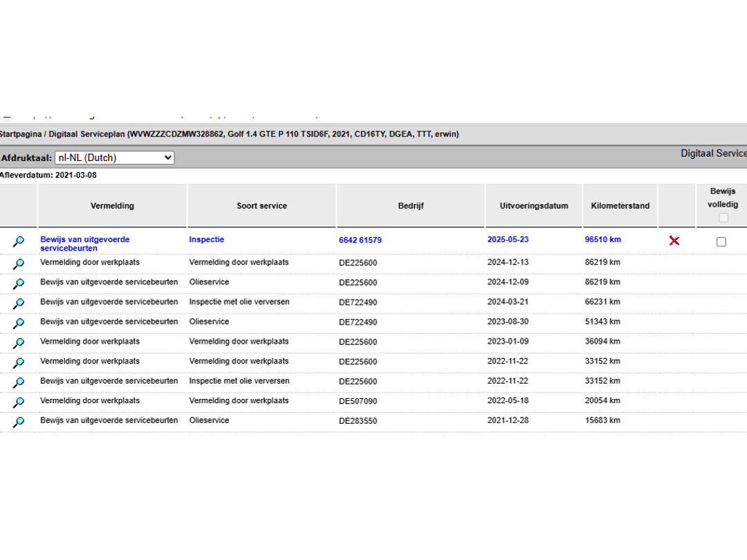Select '86219 km' in the 2024-12-09 row
Image resolution: width=747 pixels, height=560 pixels.
(602, 282)
